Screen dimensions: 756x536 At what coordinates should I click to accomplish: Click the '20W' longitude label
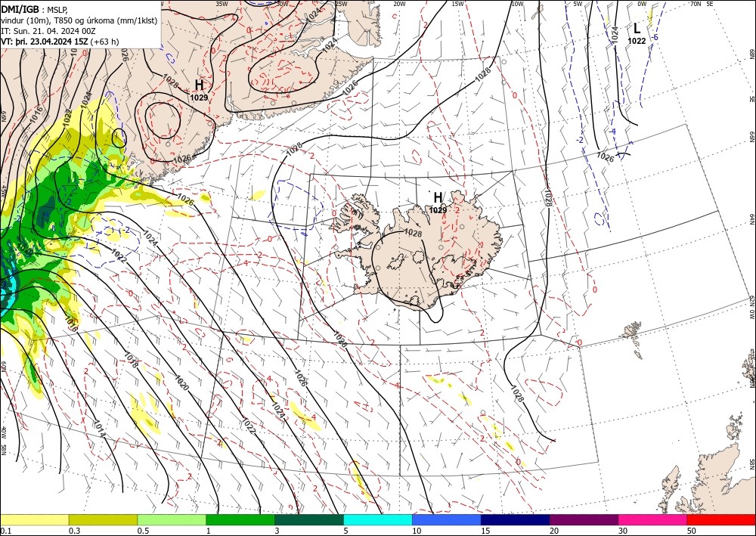click(x=399, y=4)
